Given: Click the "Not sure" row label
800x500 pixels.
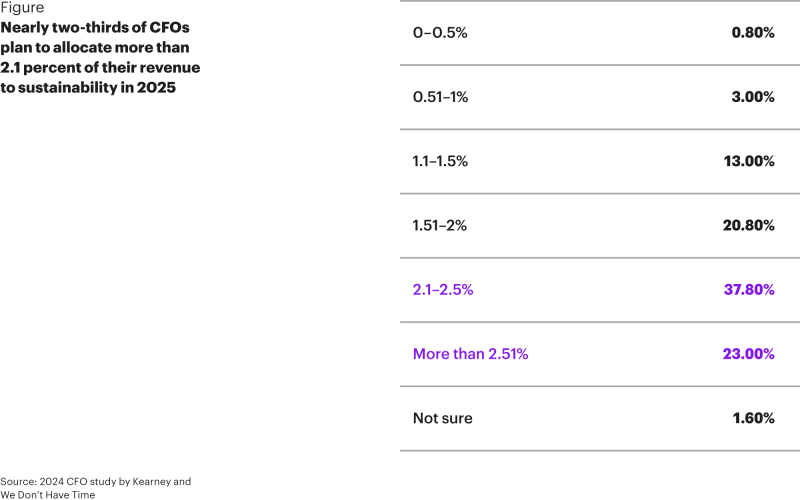Looking at the screenshot, I should tap(442, 418).
